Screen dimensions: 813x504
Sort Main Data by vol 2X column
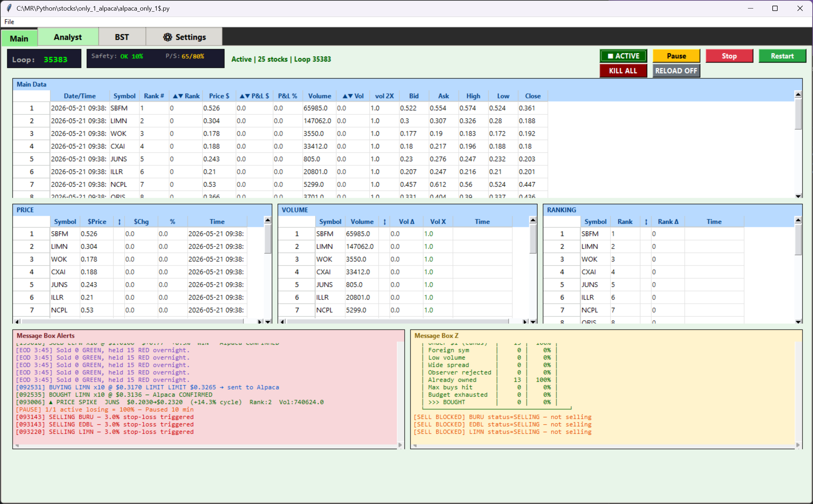[x=384, y=96]
